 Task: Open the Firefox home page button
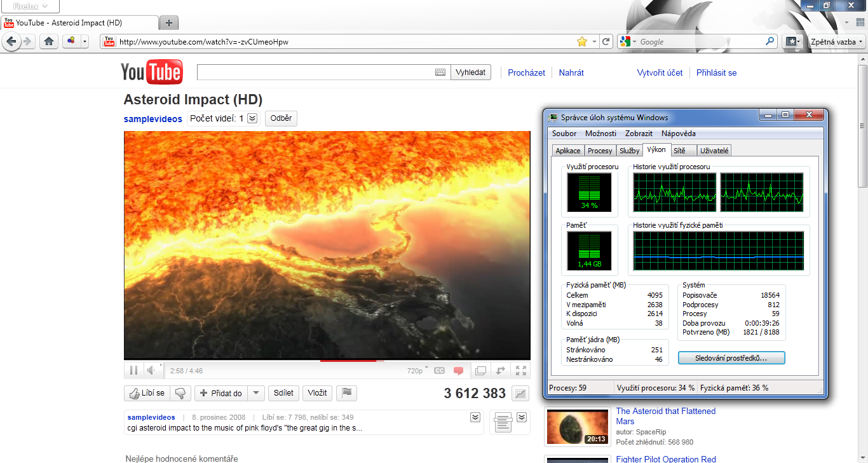49,41
